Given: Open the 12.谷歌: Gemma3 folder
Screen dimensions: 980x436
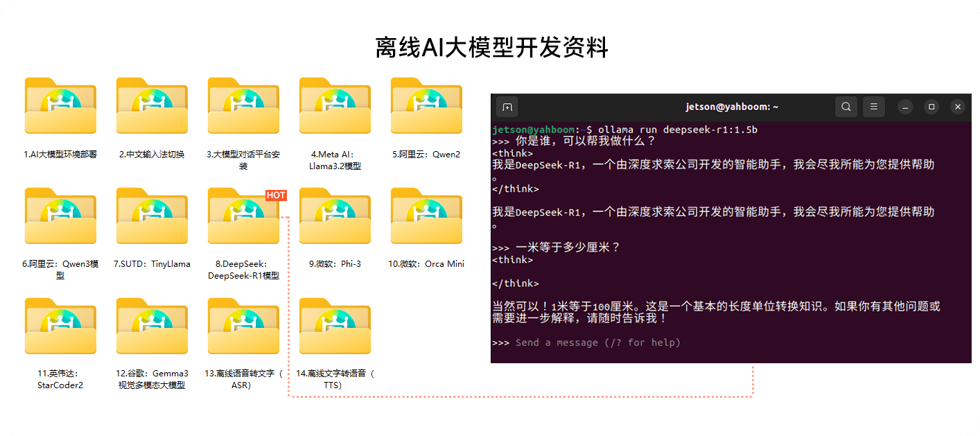Looking at the screenshot, I should point(152,326).
